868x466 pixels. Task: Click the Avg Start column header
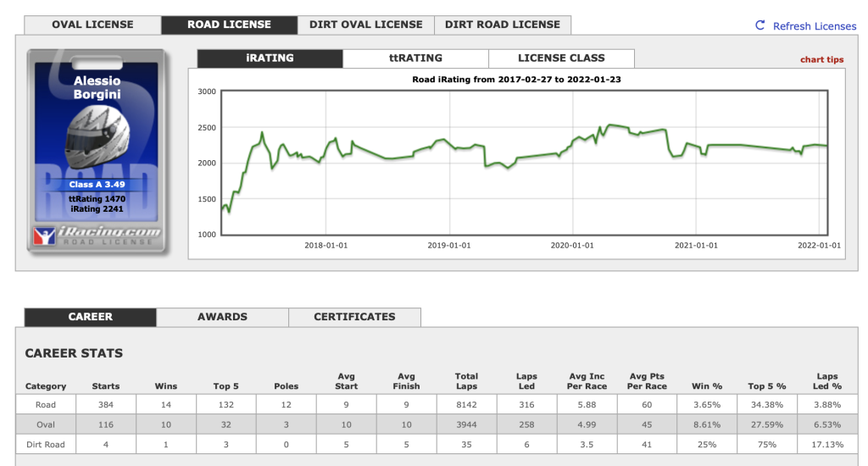click(346, 381)
